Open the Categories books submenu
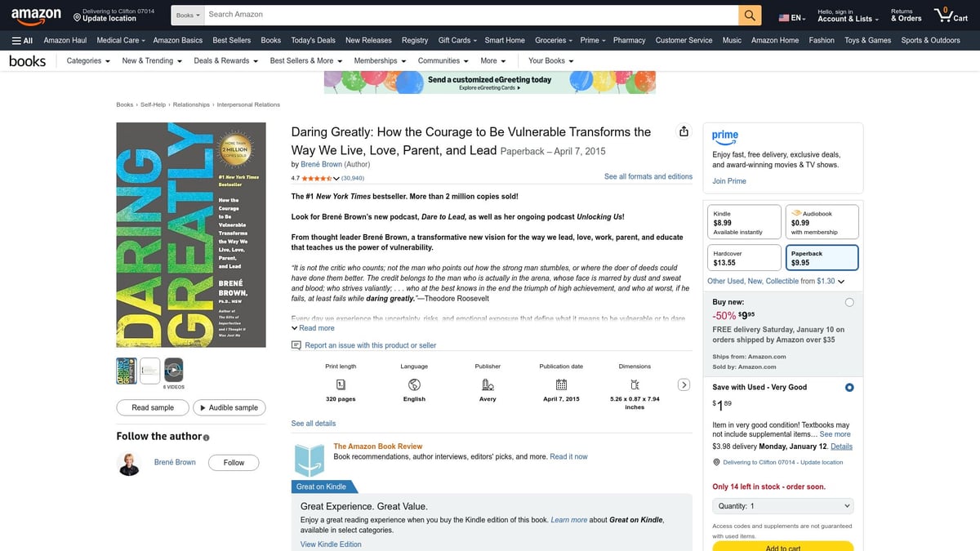Viewport: 980px width, 551px height. pos(88,60)
